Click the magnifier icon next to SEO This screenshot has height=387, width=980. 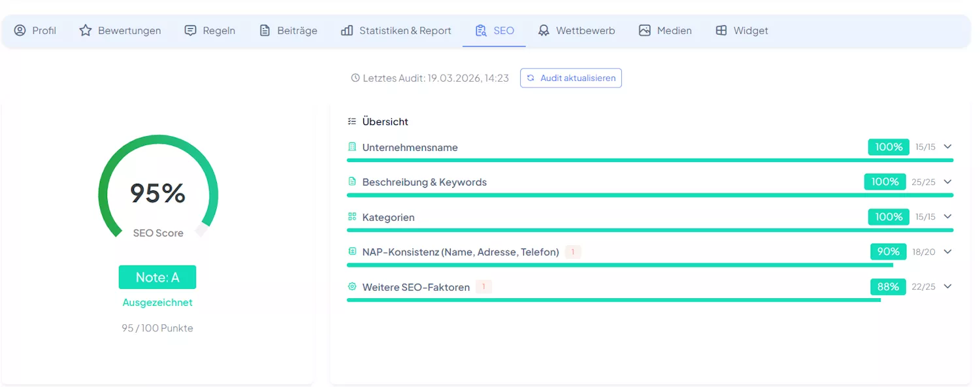pos(480,30)
